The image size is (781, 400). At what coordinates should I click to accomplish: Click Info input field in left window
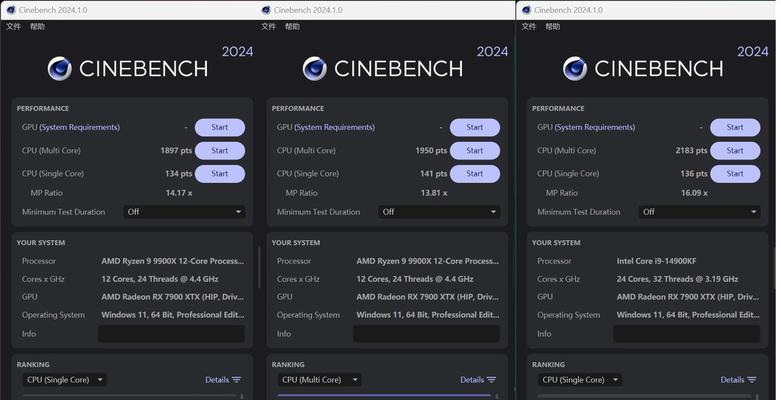point(171,334)
